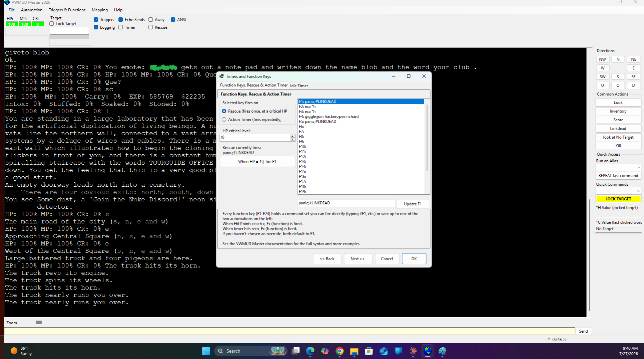This screenshot has width=644, height=359.
Task: Disable the Triggers checkbox
Action: click(x=96, y=20)
